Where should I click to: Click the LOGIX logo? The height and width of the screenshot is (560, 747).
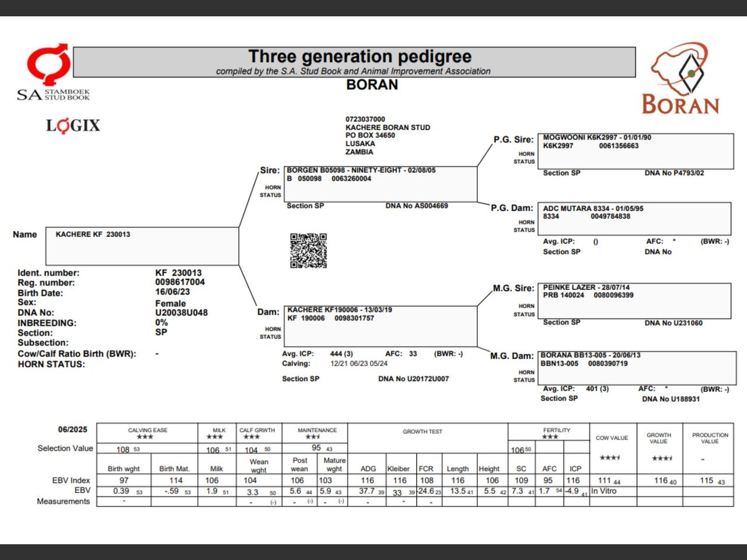point(73,125)
